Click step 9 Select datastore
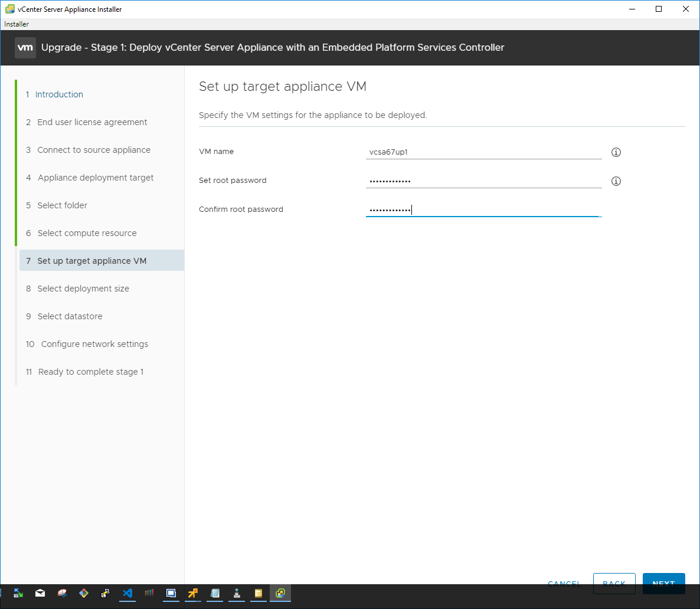Image resolution: width=700 pixels, height=609 pixels. (64, 316)
